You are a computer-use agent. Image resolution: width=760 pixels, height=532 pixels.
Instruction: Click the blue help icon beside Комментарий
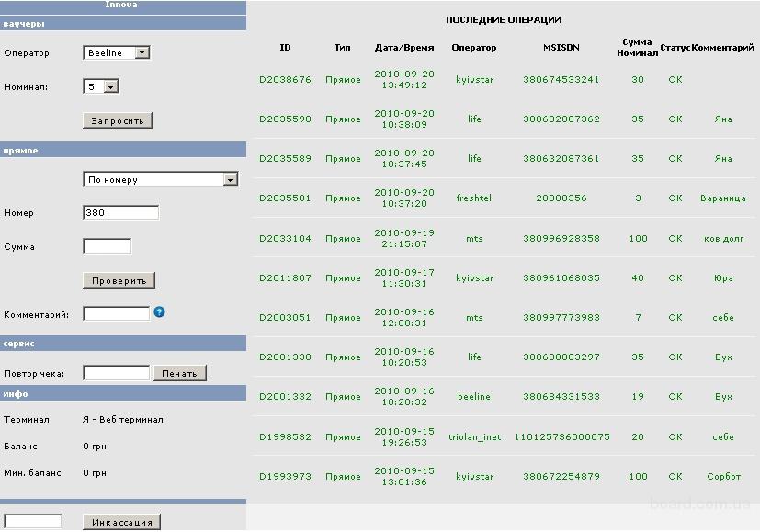160,312
